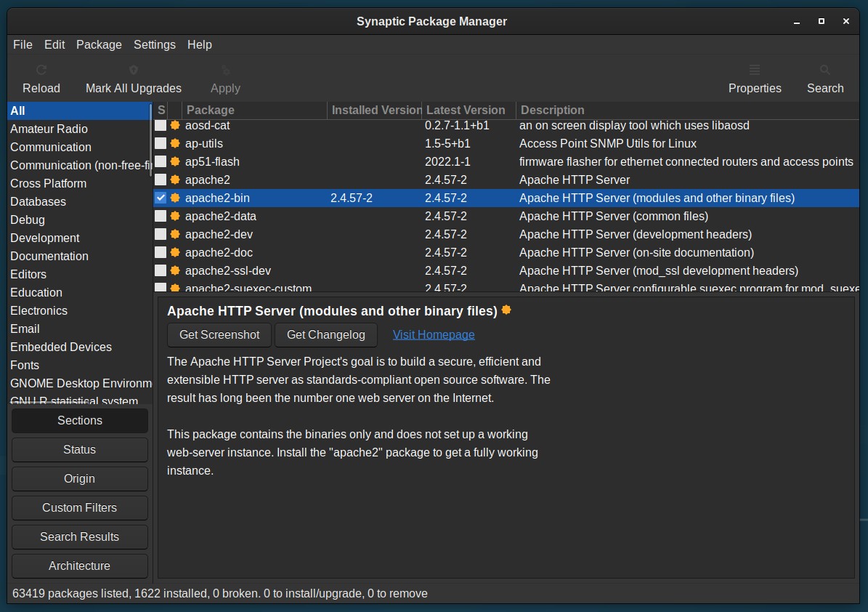
Task: Click the Get Changelog button
Action: pyautogui.click(x=326, y=335)
